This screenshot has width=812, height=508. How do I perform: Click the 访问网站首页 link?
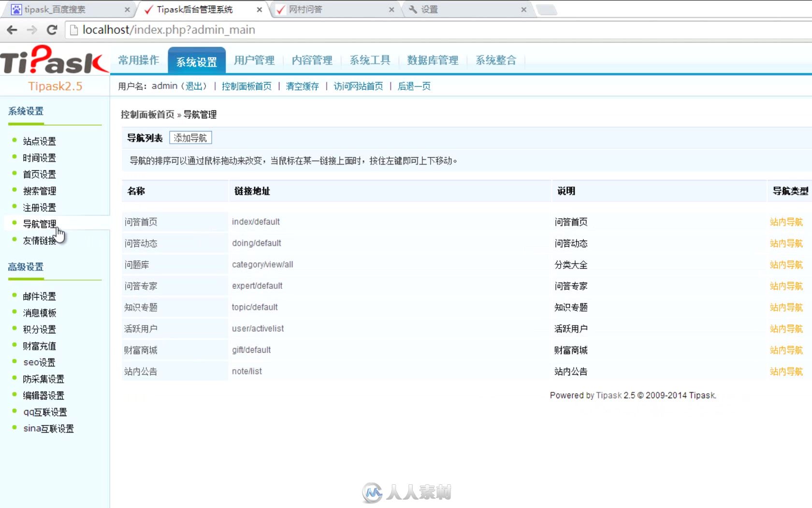click(x=358, y=86)
